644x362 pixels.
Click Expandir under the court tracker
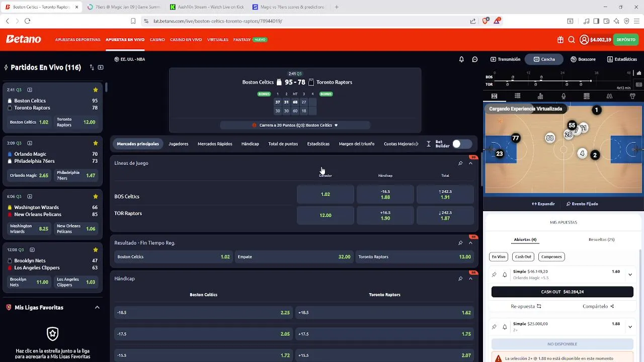(543, 204)
